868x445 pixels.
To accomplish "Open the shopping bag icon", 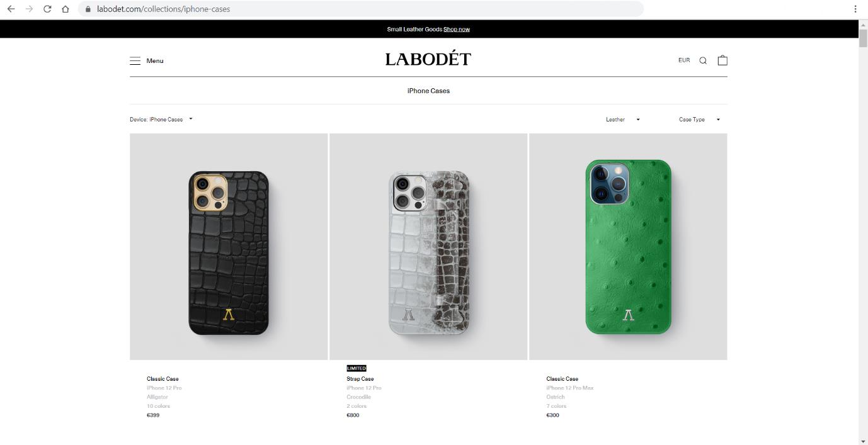I will click(x=722, y=60).
